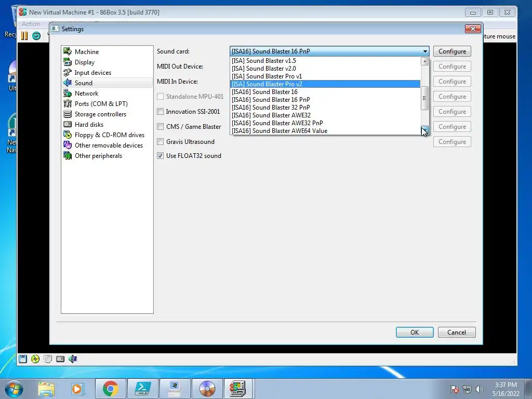Click the dropdown list scrollbar thumb
Screen dimensions: 532x399
pyautogui.click(x=424, y=98)
